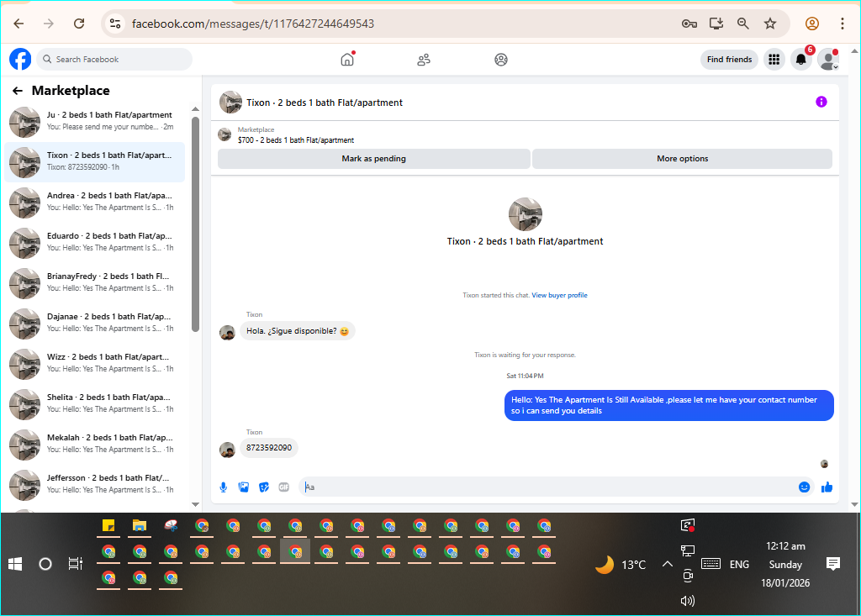Image resolution: width=861 pixels, height=616 pixels.
Task: Open the Friends icon in top navigation
Action: click(x=424, y=60)
